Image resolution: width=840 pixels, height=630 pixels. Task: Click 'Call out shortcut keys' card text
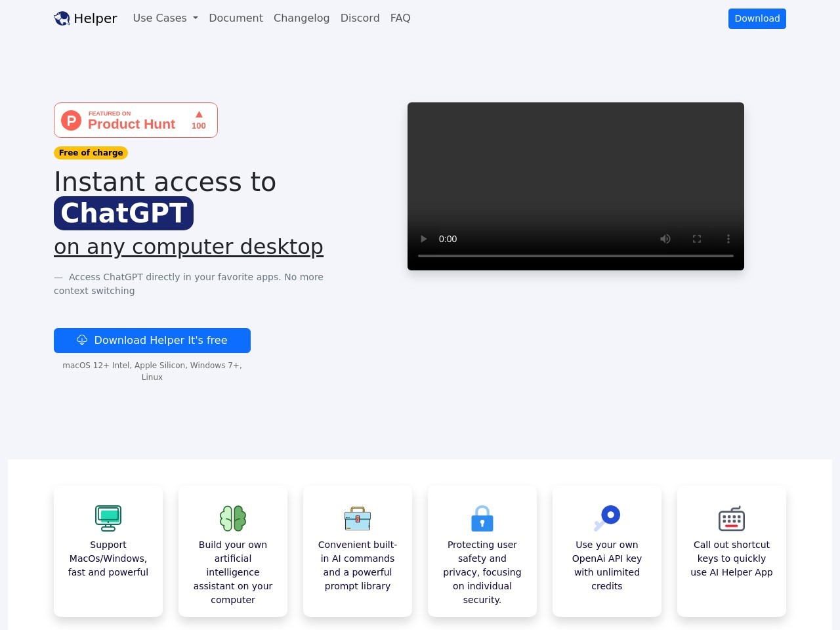732,558
